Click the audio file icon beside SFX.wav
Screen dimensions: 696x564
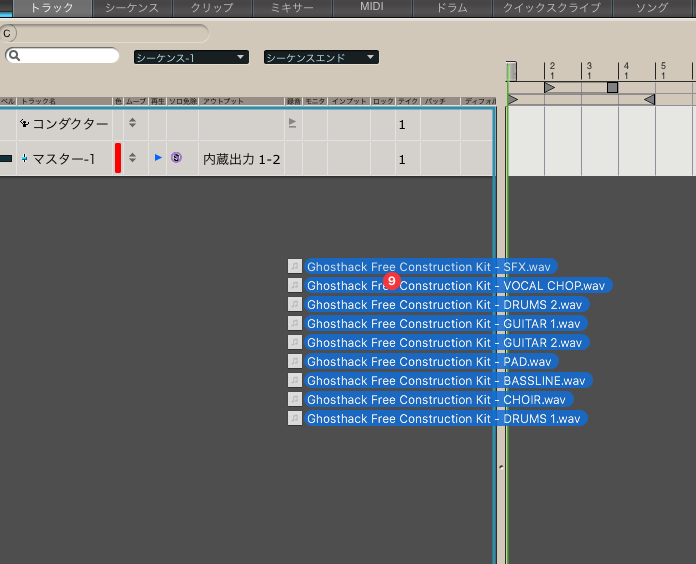[x=295, y=266]
